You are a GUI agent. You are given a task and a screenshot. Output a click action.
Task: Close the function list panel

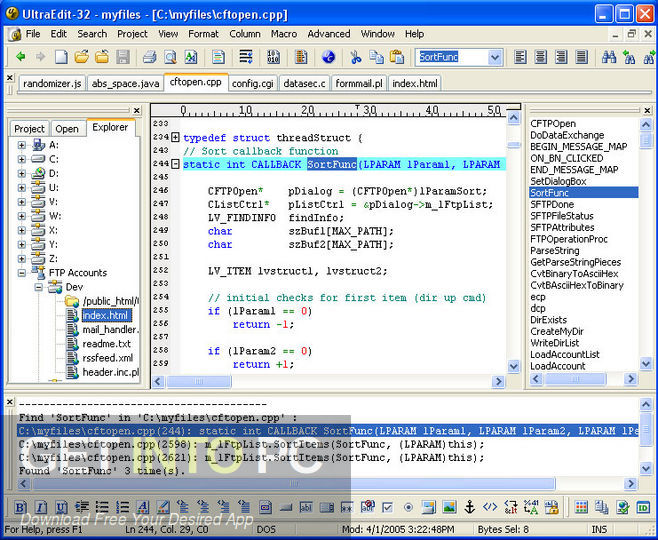[648, 110]
